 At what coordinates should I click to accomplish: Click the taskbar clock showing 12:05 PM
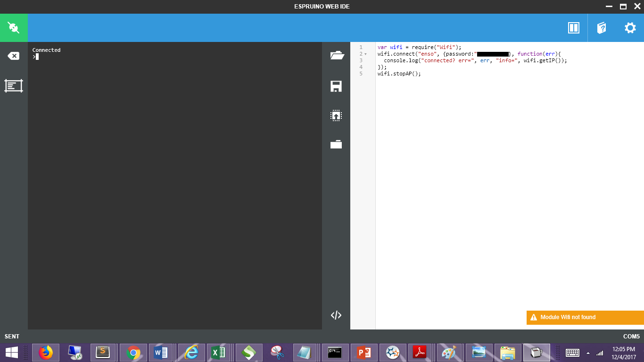(624, 353)
